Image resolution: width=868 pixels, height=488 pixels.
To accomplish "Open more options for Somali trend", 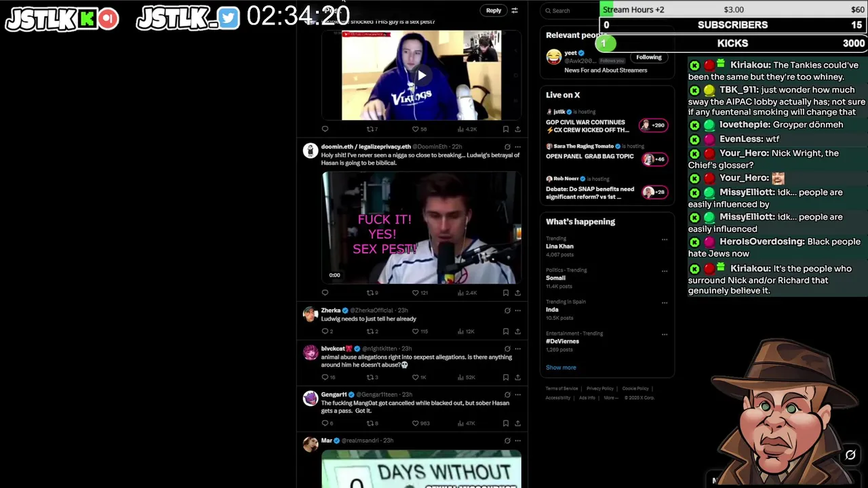I will (x=665, y=271).
